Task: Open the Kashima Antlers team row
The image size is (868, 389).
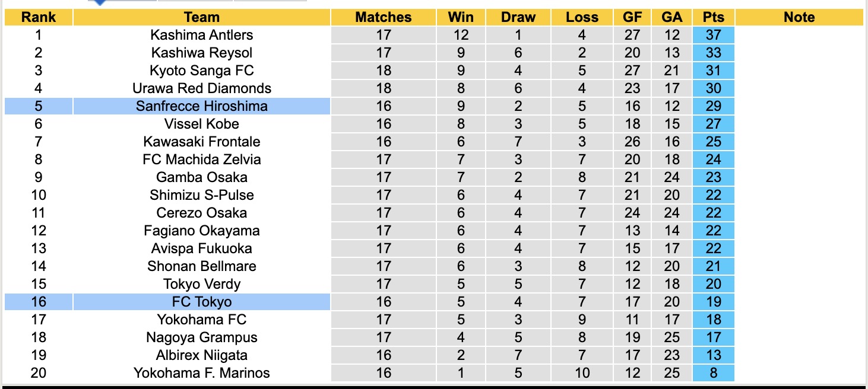Action: pos(202,35)
